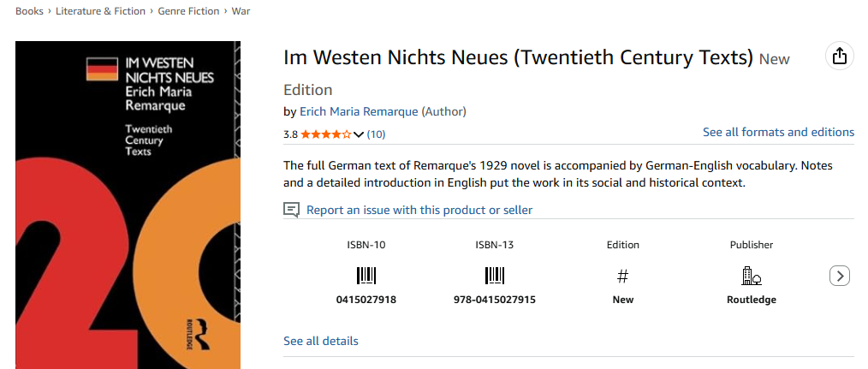This screenshot has width=868, height=369.
Task: Expand the rating breakdown chevron
Action: (x=359, y=134)
